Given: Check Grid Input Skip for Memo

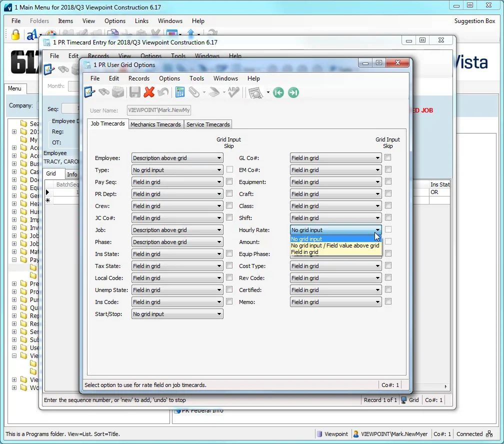Looking at the screenshot, I should [x=388, y=301].
